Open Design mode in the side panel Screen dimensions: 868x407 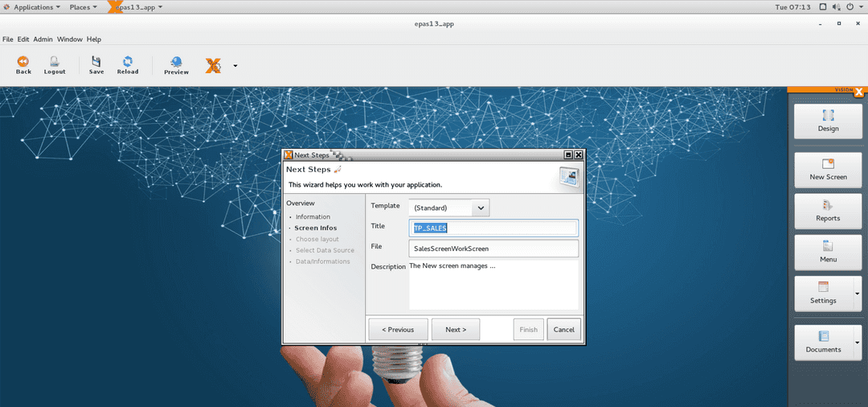coord(828,121)
